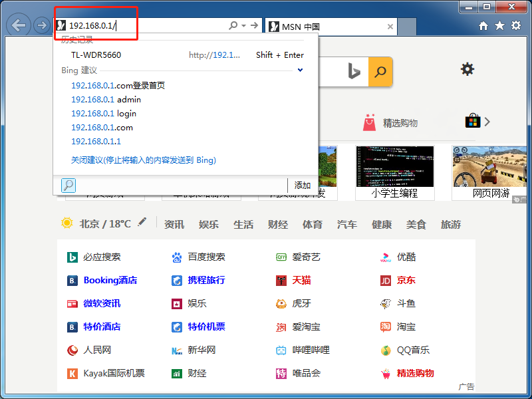Open the 小学生编程 thumbnail
Viewport: 532px width, 399px height.
[x=394, y=173]
